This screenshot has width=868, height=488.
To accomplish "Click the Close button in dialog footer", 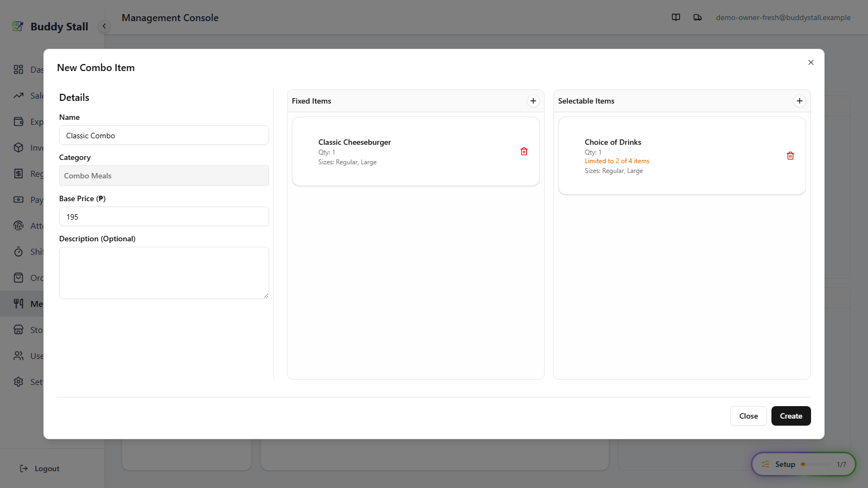I will click(749, 416).
